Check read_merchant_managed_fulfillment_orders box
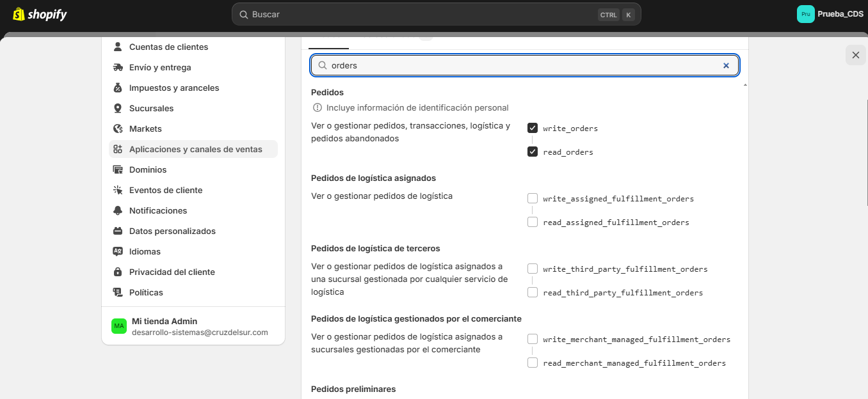868x399 pixels. (x=533, y=363)
